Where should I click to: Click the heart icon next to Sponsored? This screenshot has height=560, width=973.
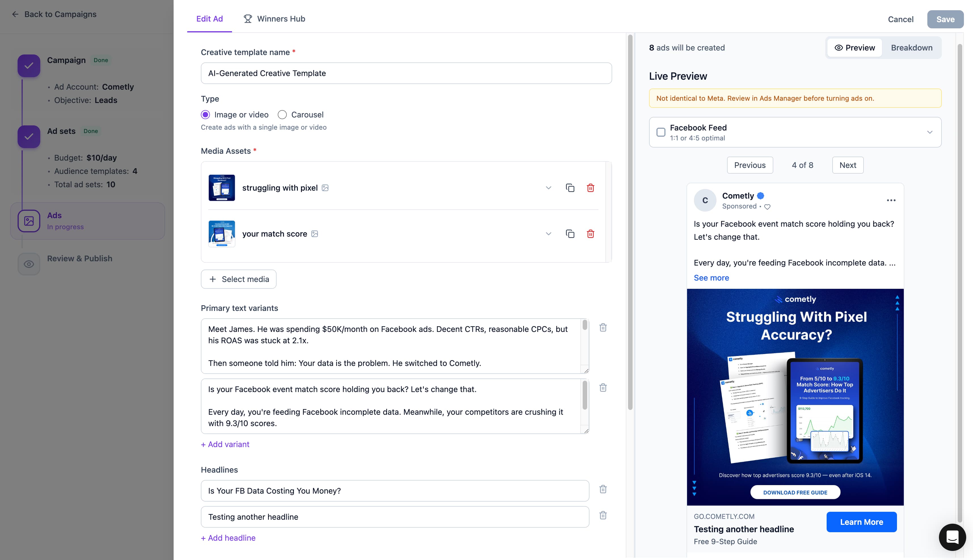pos(767,207)
